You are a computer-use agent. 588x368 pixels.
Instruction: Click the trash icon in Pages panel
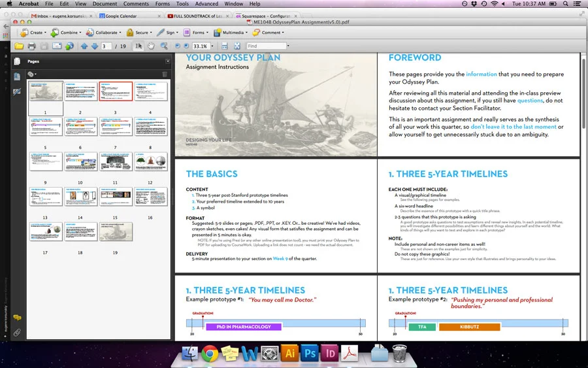(x=165, y=75)
